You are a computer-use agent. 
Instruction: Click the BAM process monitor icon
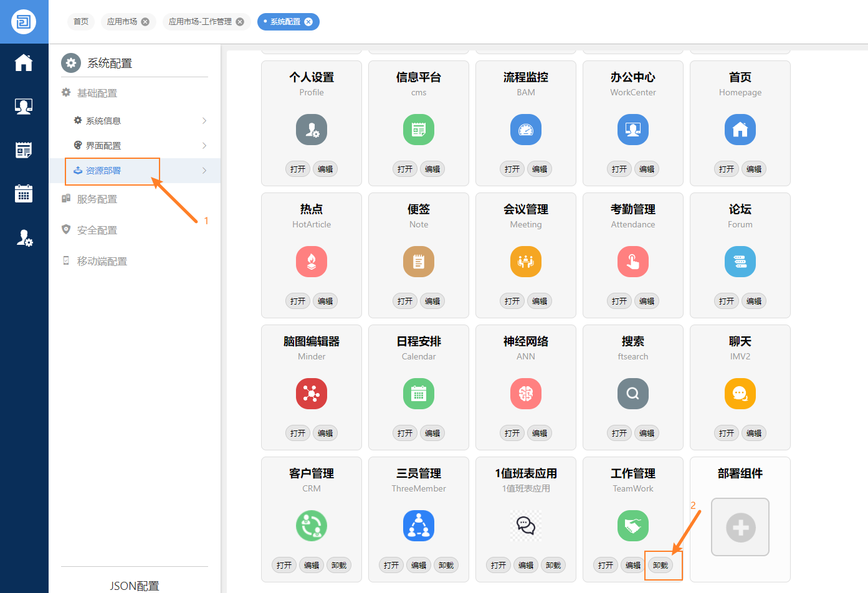pos(525,130)
